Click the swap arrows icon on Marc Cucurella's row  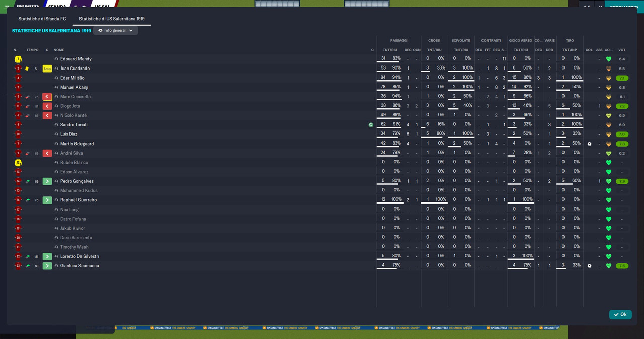coord(27,97)
